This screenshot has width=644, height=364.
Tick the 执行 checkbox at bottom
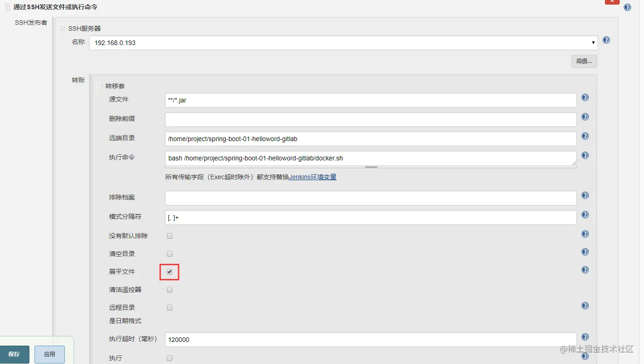[x=170, y=358]
